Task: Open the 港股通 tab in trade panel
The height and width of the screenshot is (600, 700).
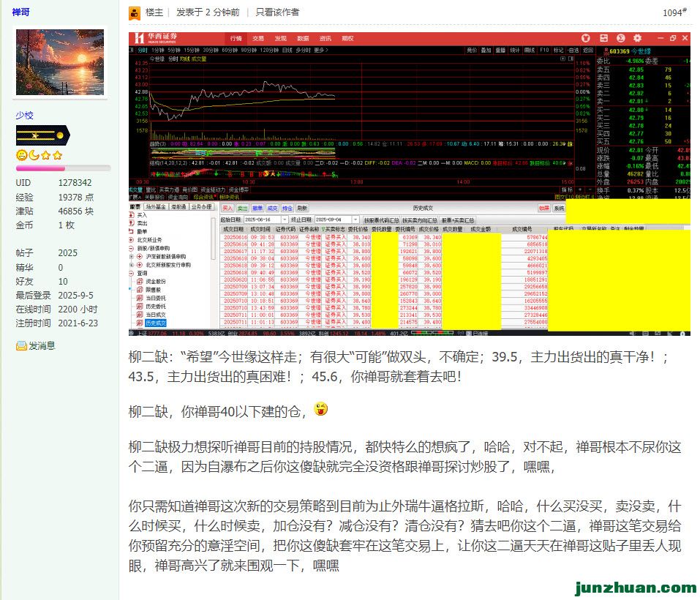Action: click(x=177, y=207)
